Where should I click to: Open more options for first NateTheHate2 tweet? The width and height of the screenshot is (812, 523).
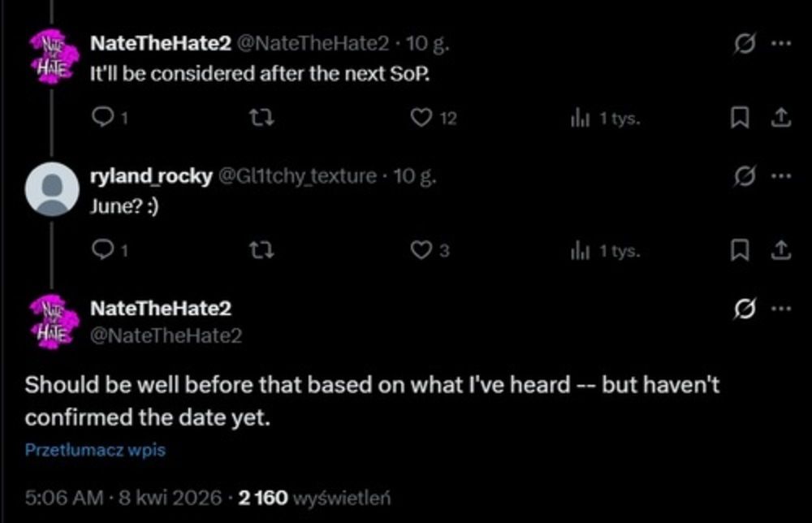click(780, 45)
